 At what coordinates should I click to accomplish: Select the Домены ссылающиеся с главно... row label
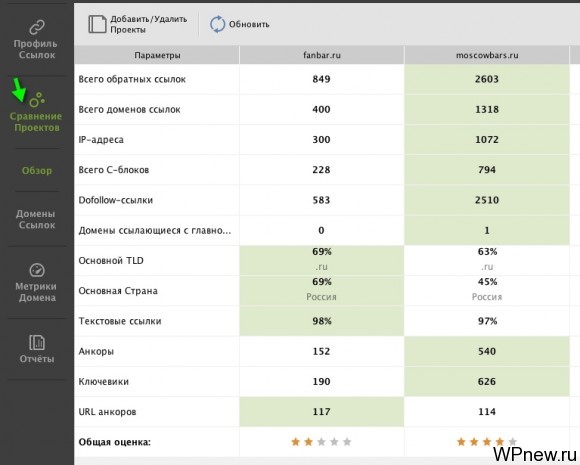155,230
